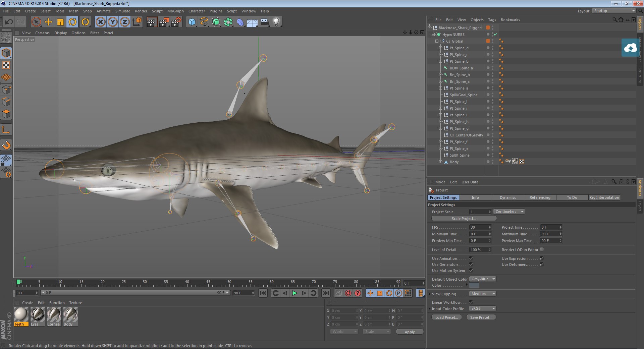
Task: Uncheck Use Deformers checkbox
Action: (542, 264)
